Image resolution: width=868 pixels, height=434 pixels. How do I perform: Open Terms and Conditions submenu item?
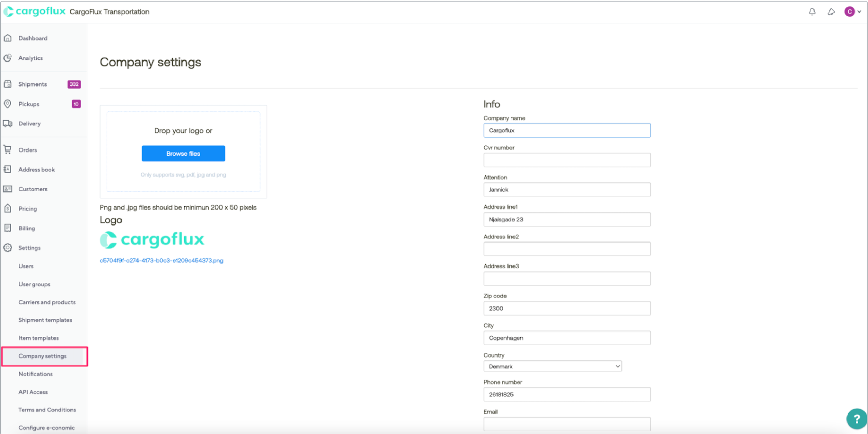[47, 410]
